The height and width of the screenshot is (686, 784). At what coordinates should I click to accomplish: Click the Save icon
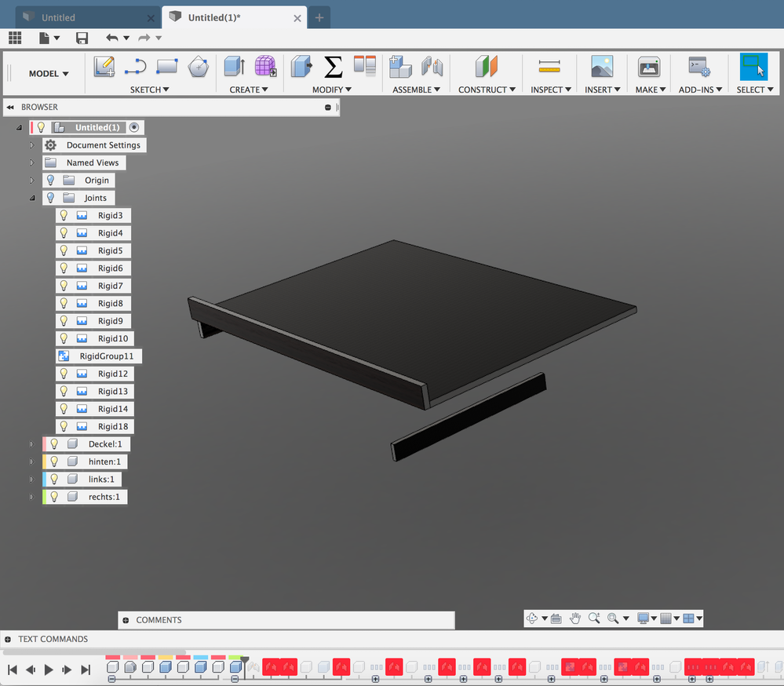82,38
